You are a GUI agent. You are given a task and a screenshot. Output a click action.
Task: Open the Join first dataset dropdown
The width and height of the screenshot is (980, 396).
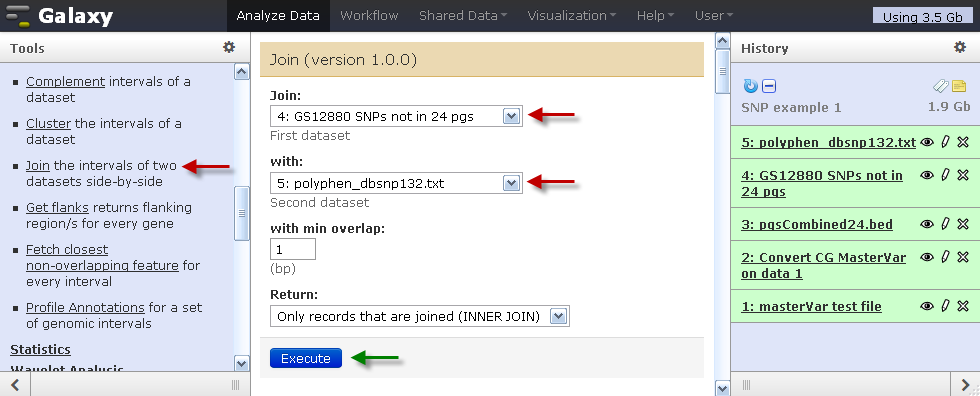point(396,116)
